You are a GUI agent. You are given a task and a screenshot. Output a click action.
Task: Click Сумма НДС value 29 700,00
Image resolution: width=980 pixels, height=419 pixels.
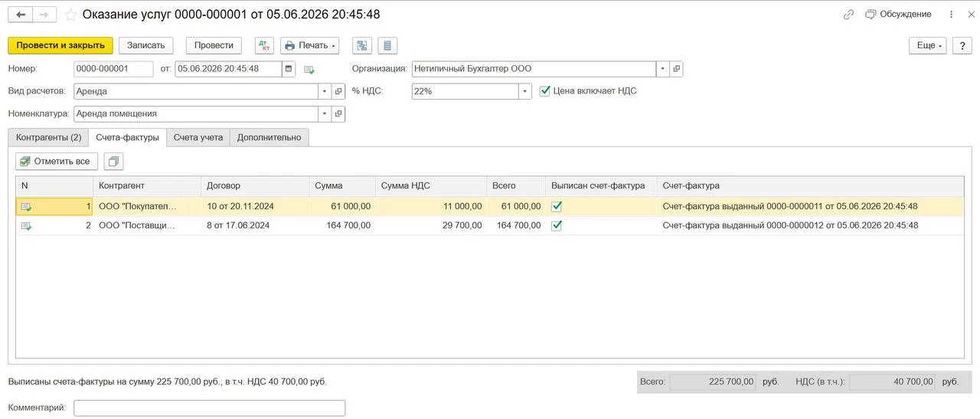coord(431,226)
